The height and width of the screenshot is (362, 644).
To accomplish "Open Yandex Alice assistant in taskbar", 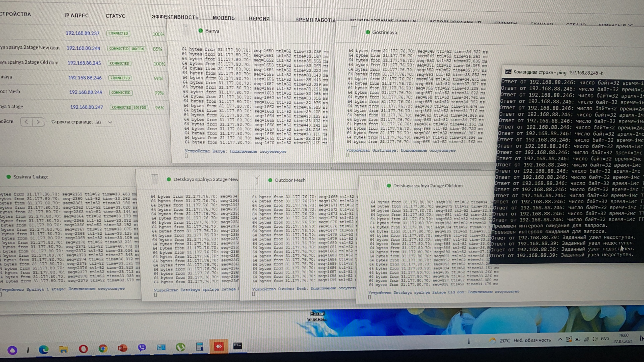I will [12, 350].
